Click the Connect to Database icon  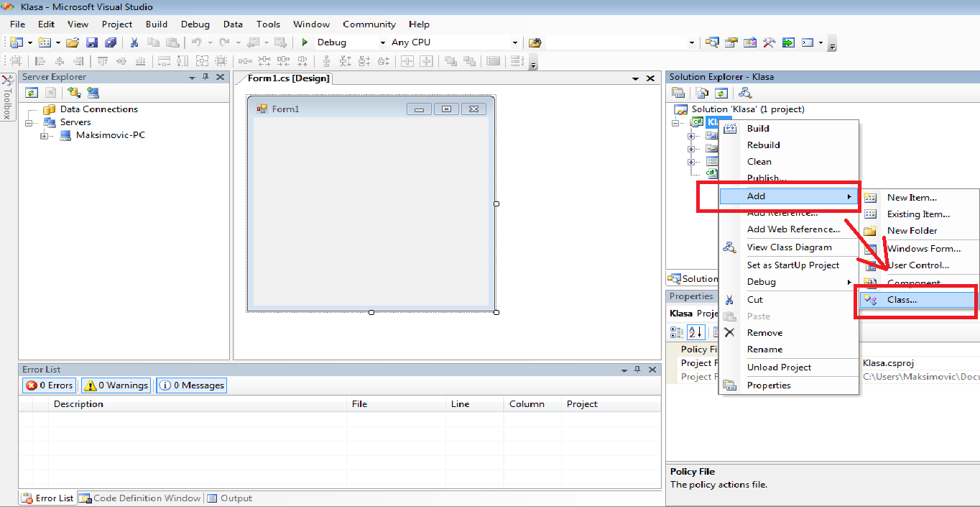(73, 92)
